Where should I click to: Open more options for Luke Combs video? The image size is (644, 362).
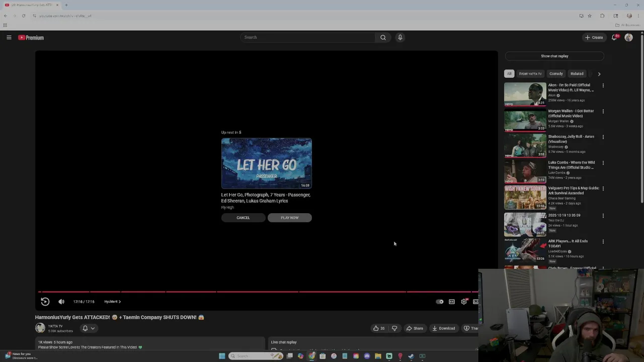(603, 163)
